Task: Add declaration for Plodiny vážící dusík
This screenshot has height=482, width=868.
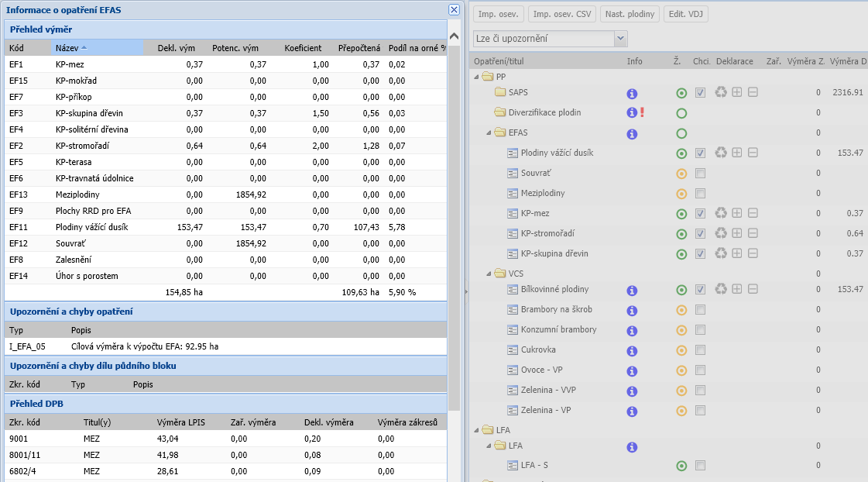Action: click(737, 153)
